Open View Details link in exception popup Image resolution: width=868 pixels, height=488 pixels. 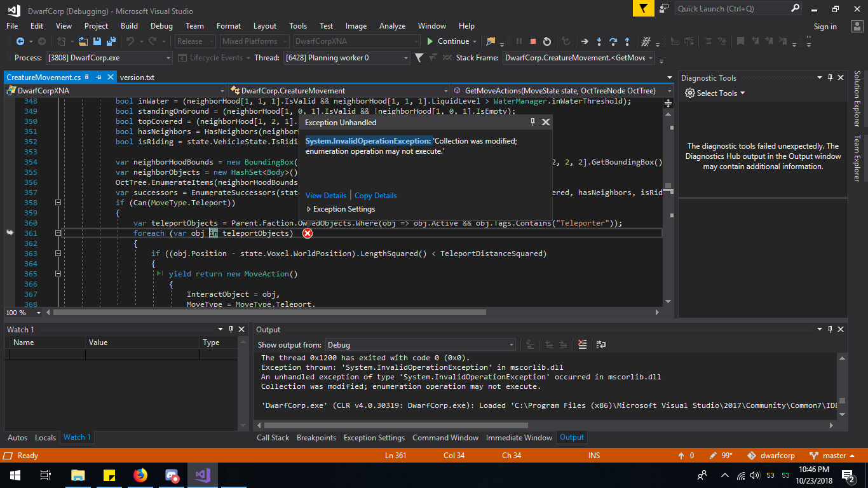[x=326, y=196]
